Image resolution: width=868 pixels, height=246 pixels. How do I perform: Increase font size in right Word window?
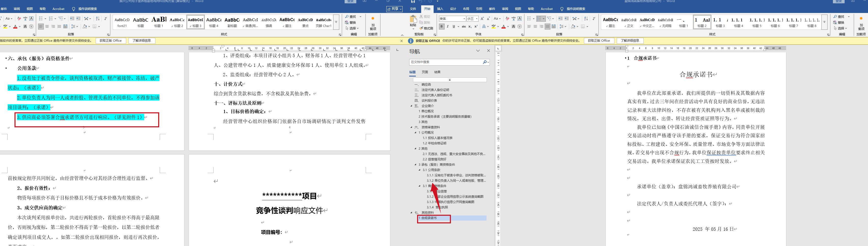click(482, 19)
